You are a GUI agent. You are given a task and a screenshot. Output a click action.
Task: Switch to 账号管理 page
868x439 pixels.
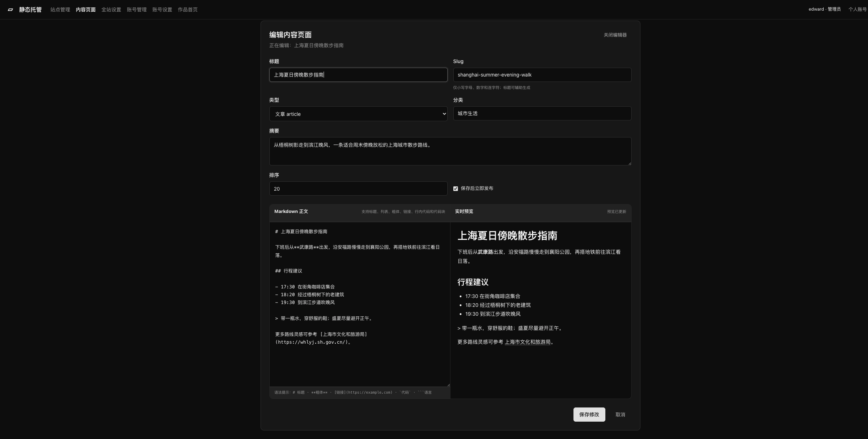(x=137, y=10)
